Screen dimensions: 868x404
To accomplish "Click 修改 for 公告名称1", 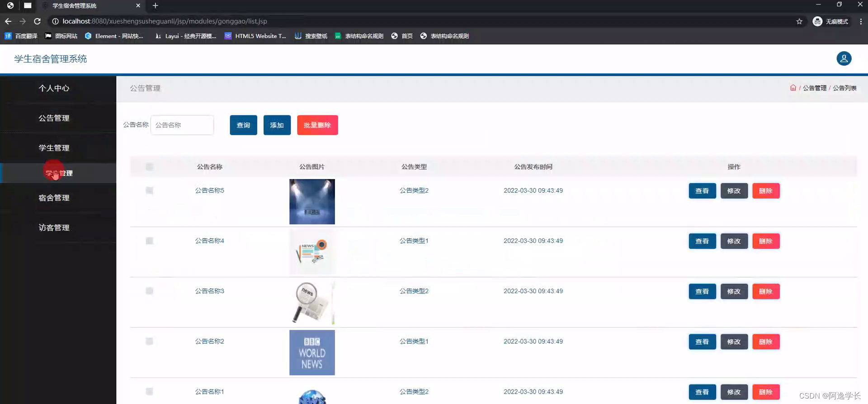I will [x=734, y=392].
